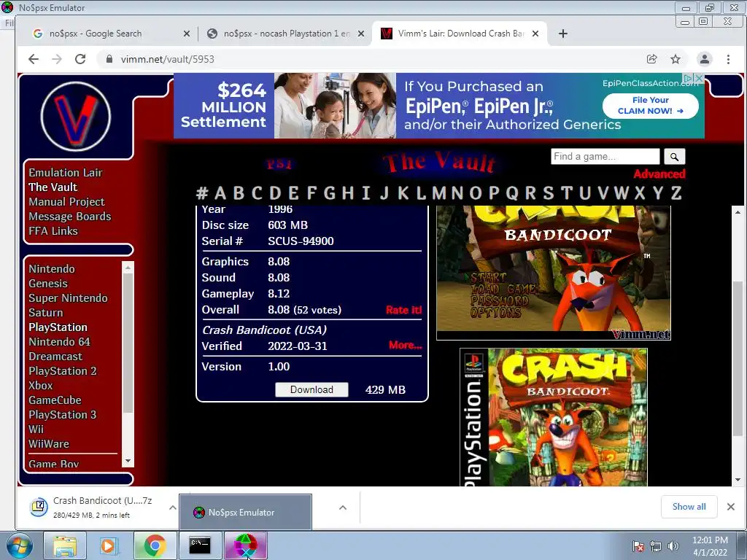747x560 pixels.
Task: Browse games under the # symbol
Action: [202, 192]
